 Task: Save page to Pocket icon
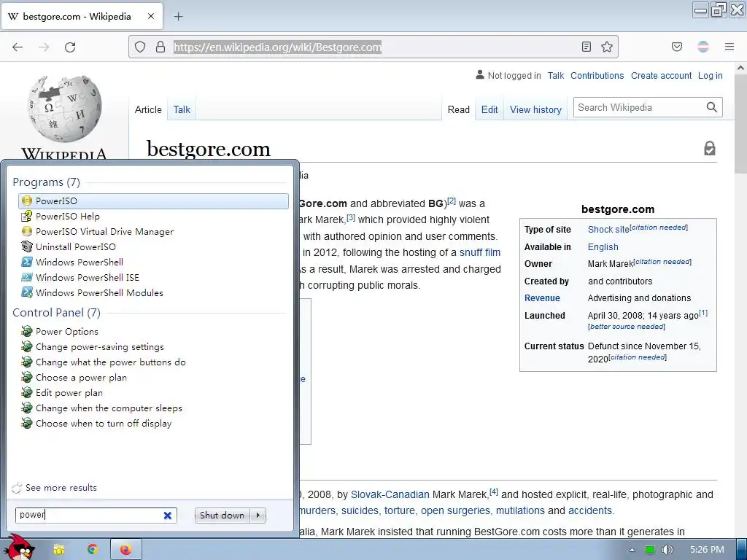676,47
